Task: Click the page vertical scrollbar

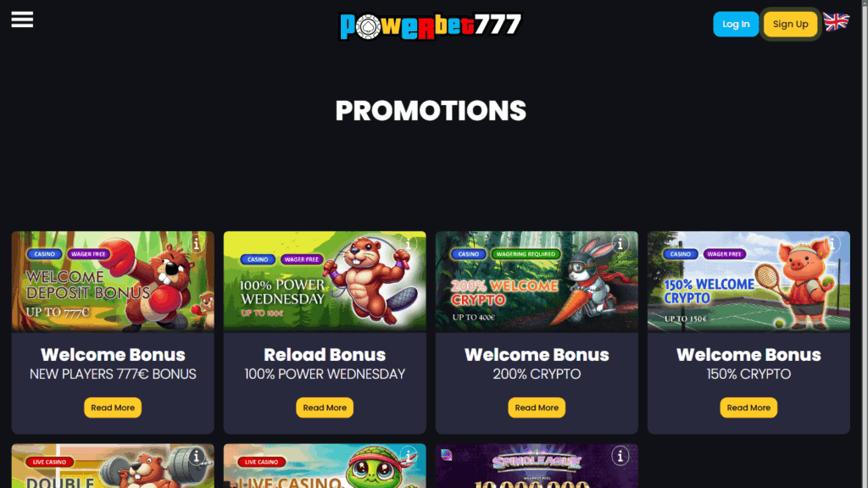Action: [x=865, y=244]
